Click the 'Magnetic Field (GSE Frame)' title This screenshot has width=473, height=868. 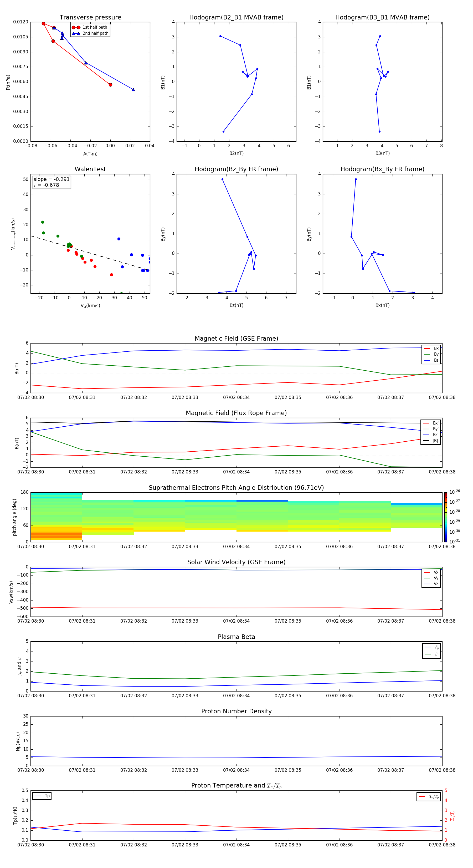pos(236,339)
